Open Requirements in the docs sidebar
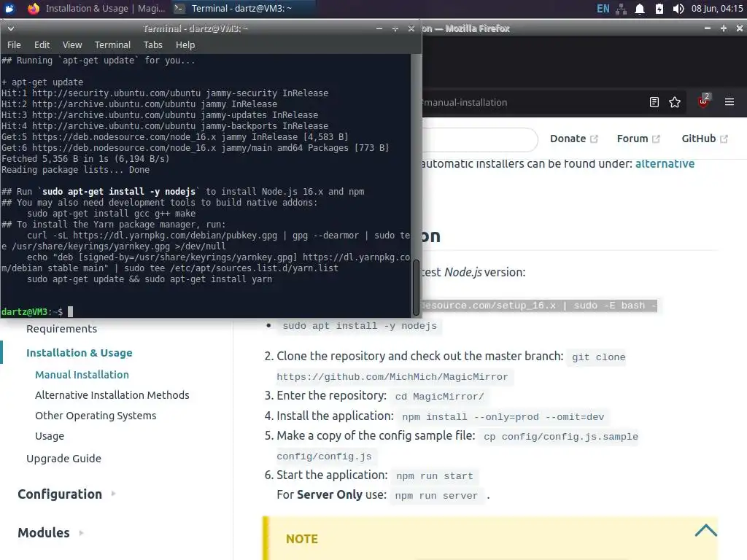Viewport: 747px width, 560px height. tap(61, 329)
